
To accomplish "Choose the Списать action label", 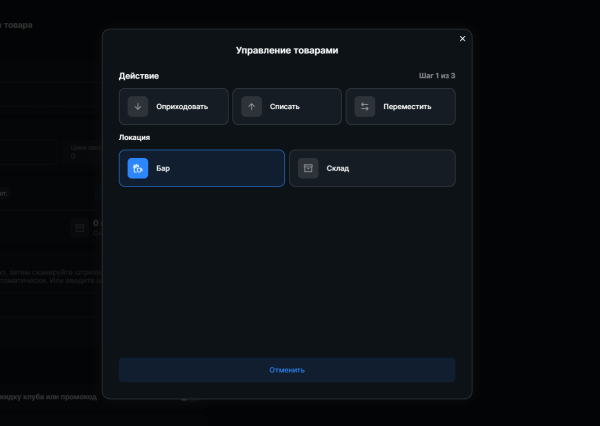I will (285, 107).
